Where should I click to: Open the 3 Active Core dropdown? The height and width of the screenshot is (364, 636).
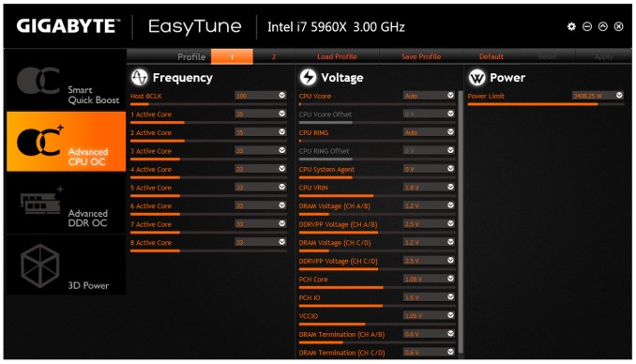(x=282, y=150)
